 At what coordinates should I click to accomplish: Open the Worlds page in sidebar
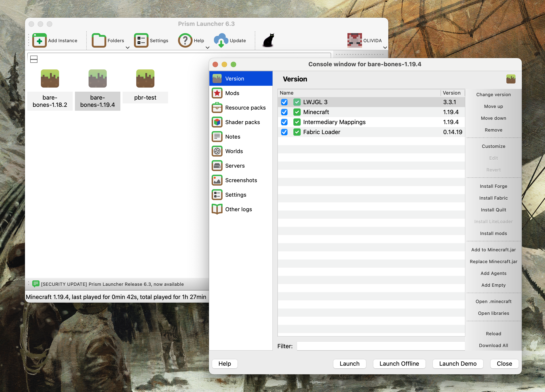point(234,151)
